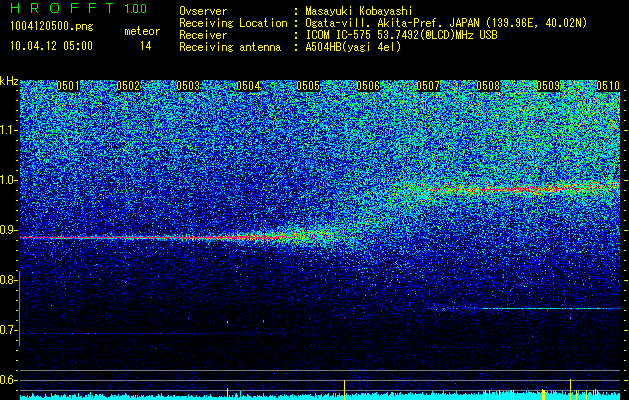Click the A504HB(yagi 4el) antenna text

[353, 47]
